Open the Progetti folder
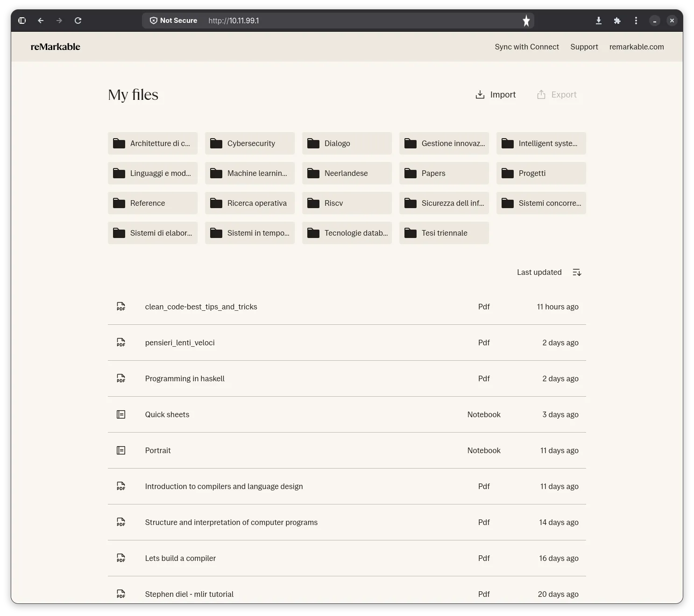The width and height of the screenshot is (694, 616). pyautogui.click(x=541, y=173)
